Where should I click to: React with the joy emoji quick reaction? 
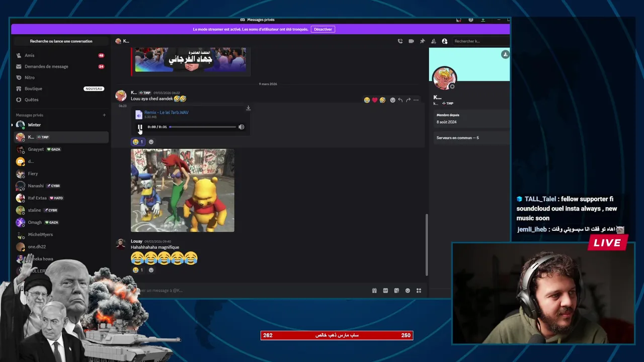point(367,100)
